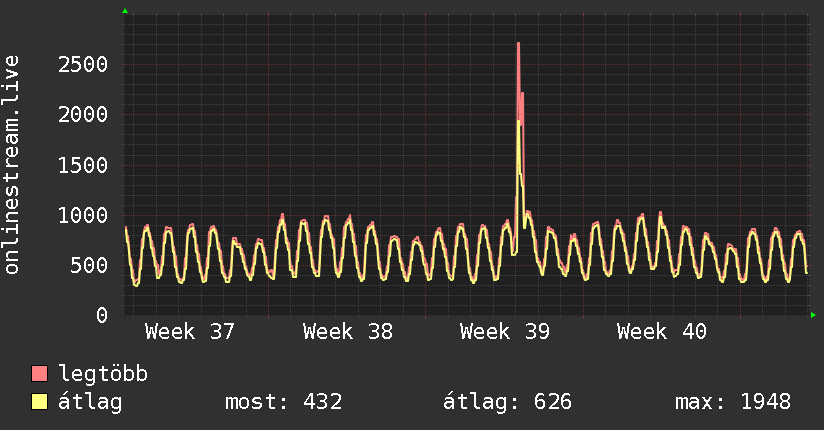
Task: Click the Week 37 axis label
Action: [x=190, y=332]
